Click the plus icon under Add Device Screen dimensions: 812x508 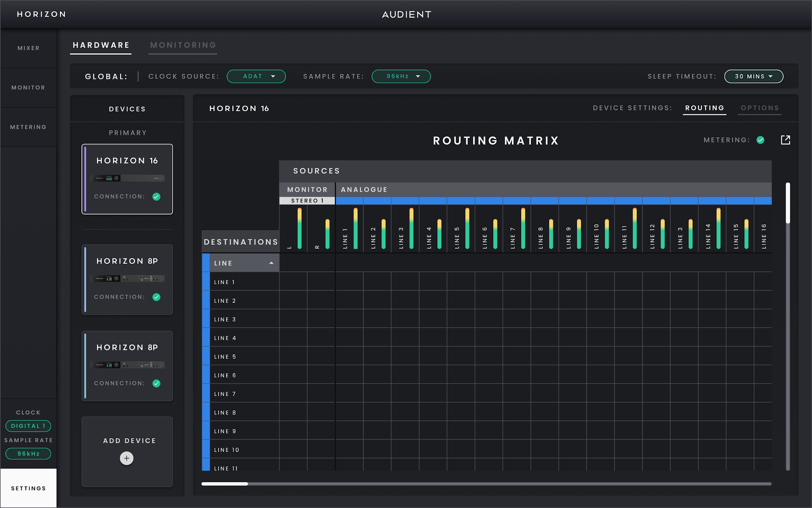(x=126, y=458)
